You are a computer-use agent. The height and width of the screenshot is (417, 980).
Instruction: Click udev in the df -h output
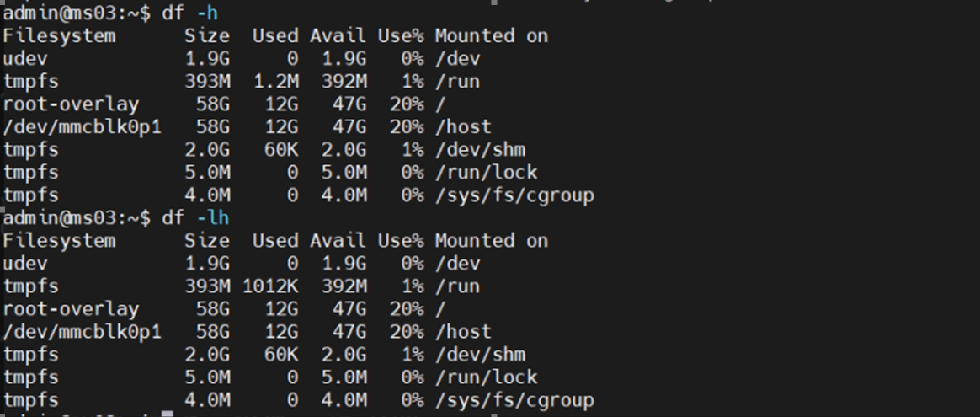coord(25,58)
